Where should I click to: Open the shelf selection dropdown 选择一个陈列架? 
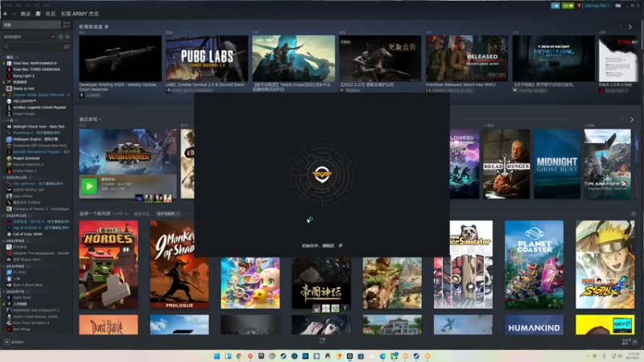click(103, 214)
